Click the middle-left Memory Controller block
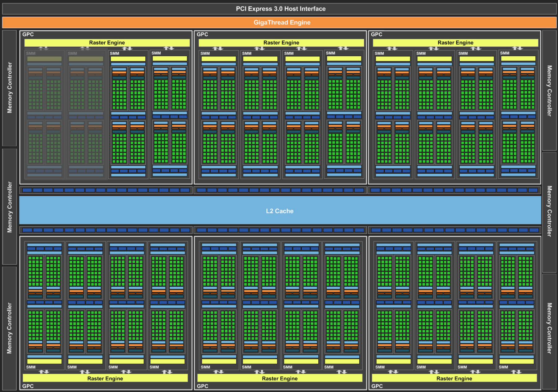 (10, 207)
